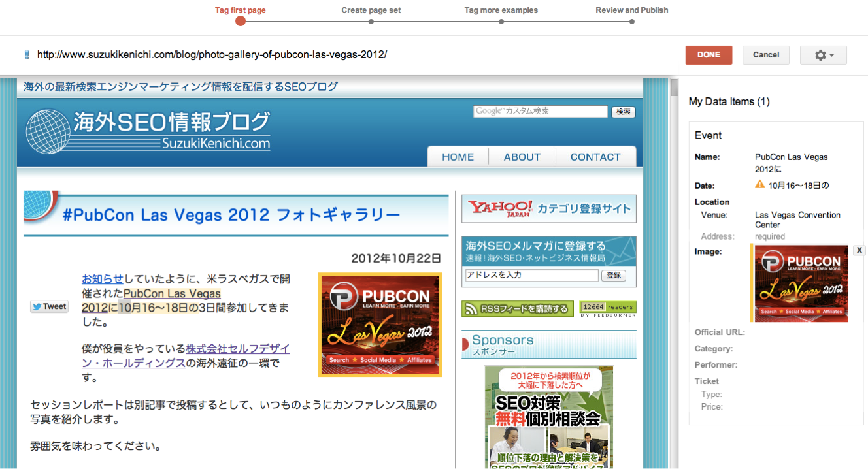Click the date warning triangle icon
Screen dimensions: 868x469
[x=759, y=185]
